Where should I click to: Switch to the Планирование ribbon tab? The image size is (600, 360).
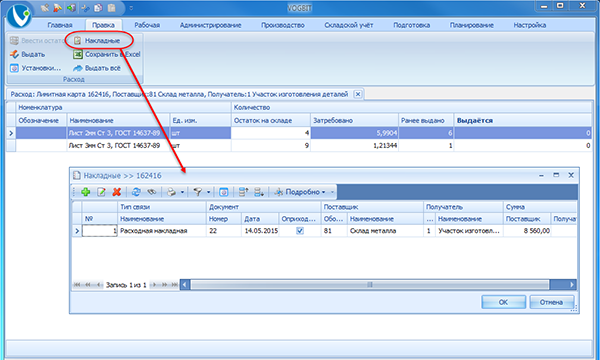tap(471, 25)
